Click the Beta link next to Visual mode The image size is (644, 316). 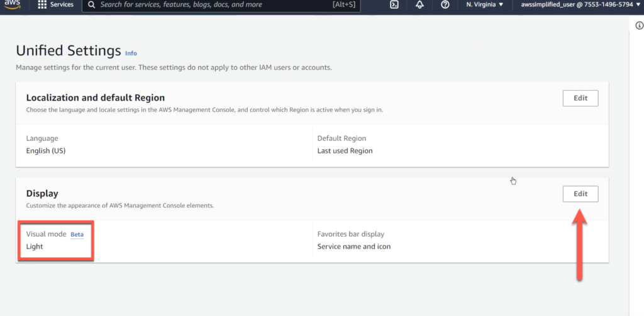(x=77, y=234)
